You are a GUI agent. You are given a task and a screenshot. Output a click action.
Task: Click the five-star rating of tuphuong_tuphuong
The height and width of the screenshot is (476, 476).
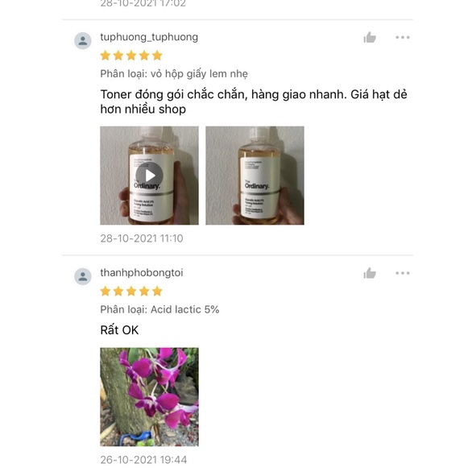[x=131, y=56]
